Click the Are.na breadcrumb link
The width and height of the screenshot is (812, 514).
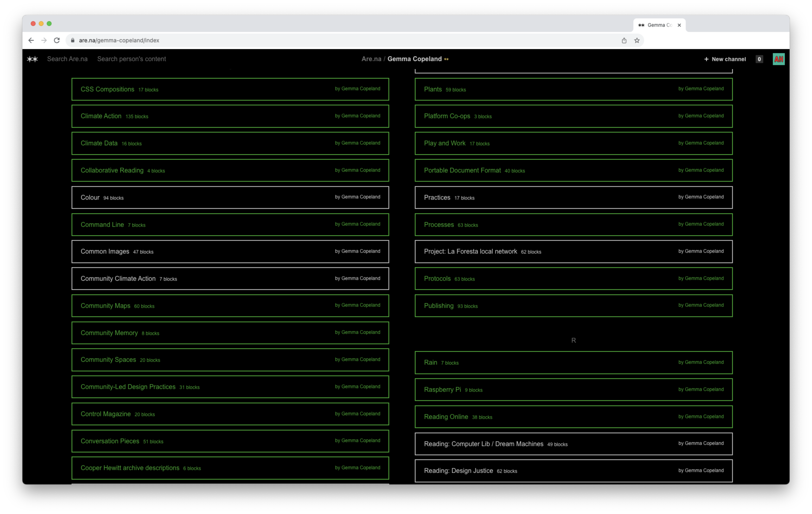click(x=371, y=59)
